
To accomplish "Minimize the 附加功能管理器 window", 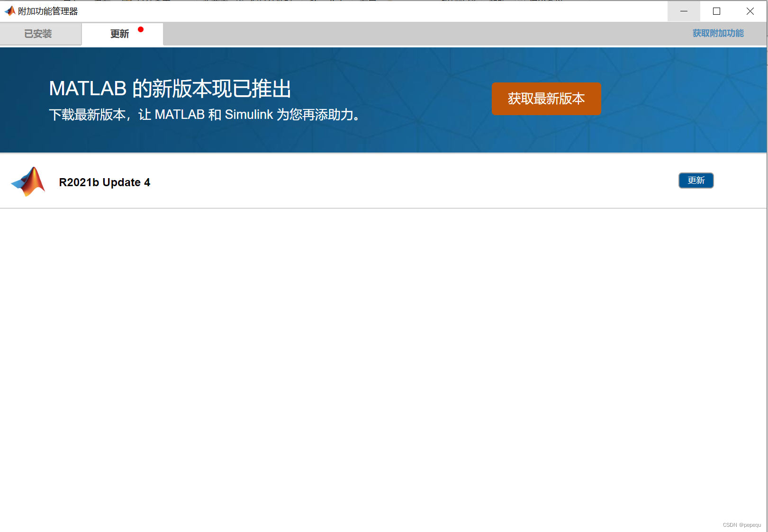I will (x=684, y=11).
